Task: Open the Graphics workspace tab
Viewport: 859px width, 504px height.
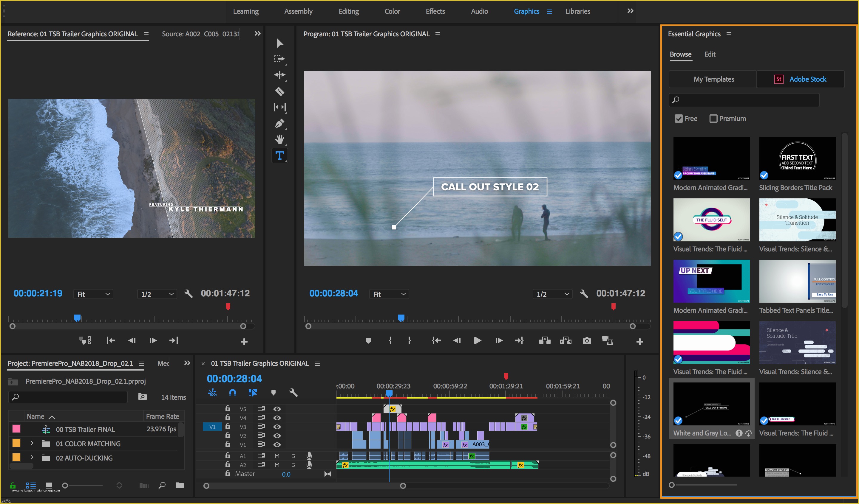Action: pos(526,11)
